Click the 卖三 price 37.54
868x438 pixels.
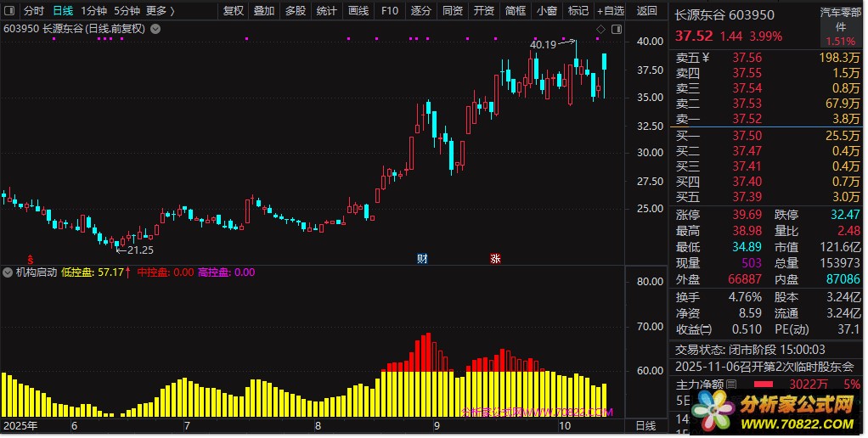tap(747, 88)
